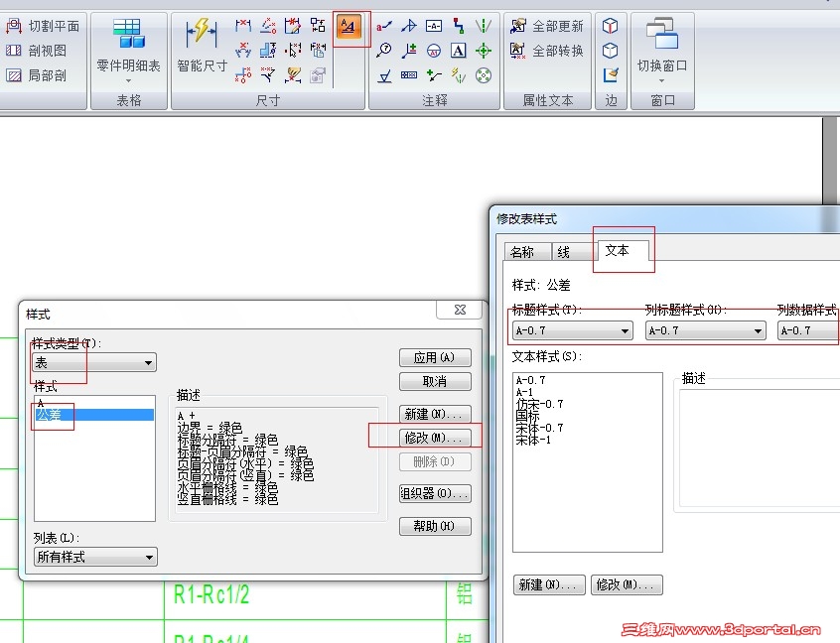Select the 切割平面 cutting plane tool
The height and width of the screenshot is (643, 840).
coord(43,26)
